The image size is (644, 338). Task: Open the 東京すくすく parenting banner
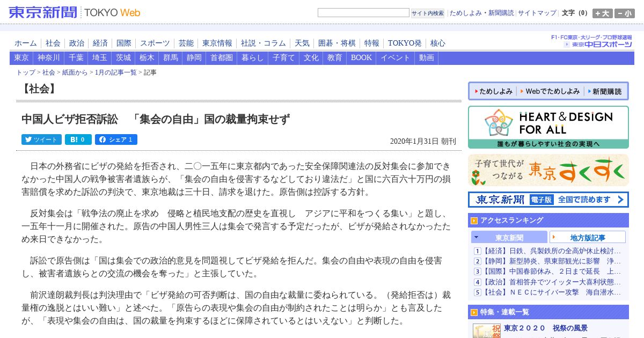click(548, 170)
